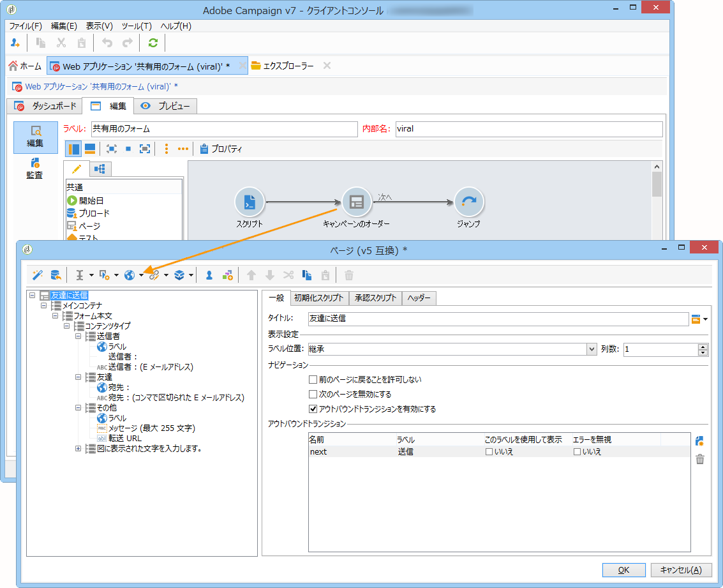Click the キャンセル(A) button

(681, 570)
